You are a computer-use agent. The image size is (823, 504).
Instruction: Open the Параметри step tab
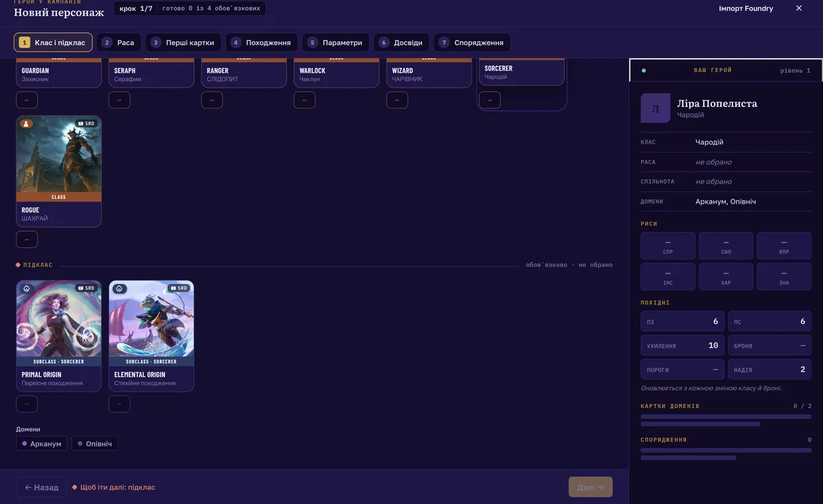click(335, 43)
